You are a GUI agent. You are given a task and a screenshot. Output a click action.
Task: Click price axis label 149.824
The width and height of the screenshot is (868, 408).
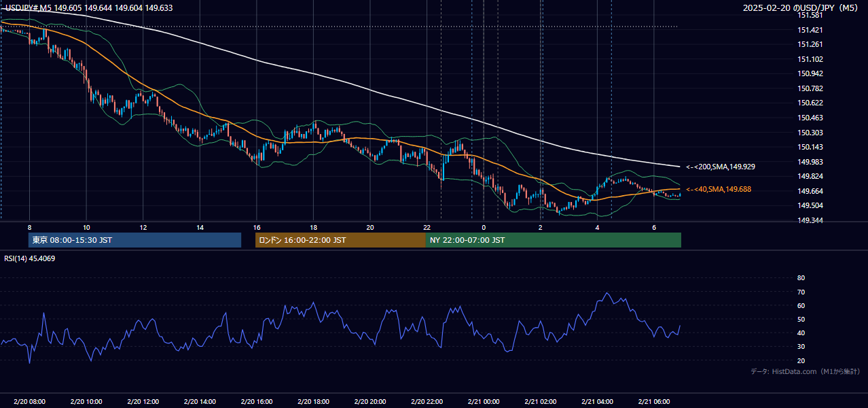pyautogui.click(x=810, y=176)
